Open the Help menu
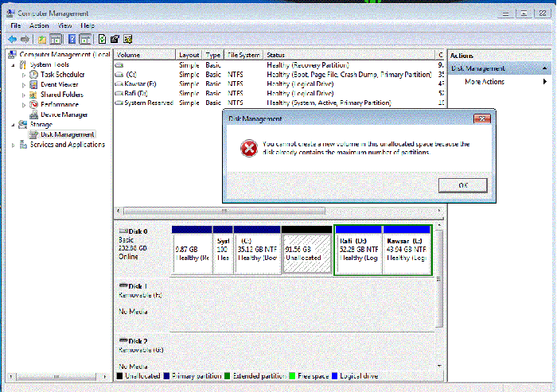Image resolution: width=557 pixels, height=392 pixels. (x=88, y=25)
